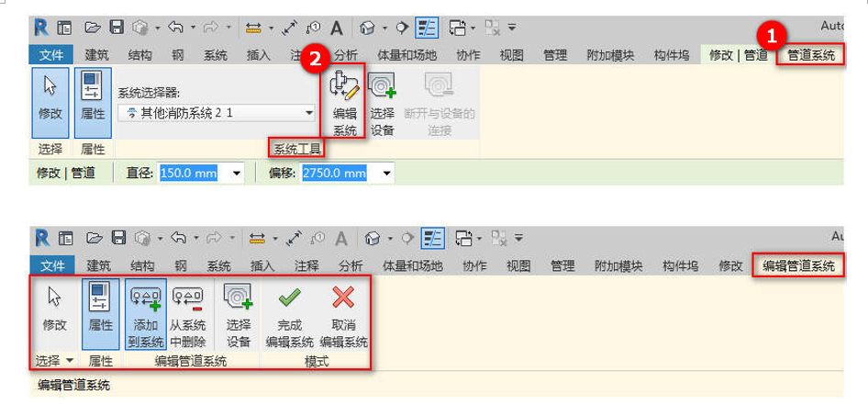Open 附加模块 tab in 管道系统 window
Viewport: 868px width, 417px height.
(610, 55)
